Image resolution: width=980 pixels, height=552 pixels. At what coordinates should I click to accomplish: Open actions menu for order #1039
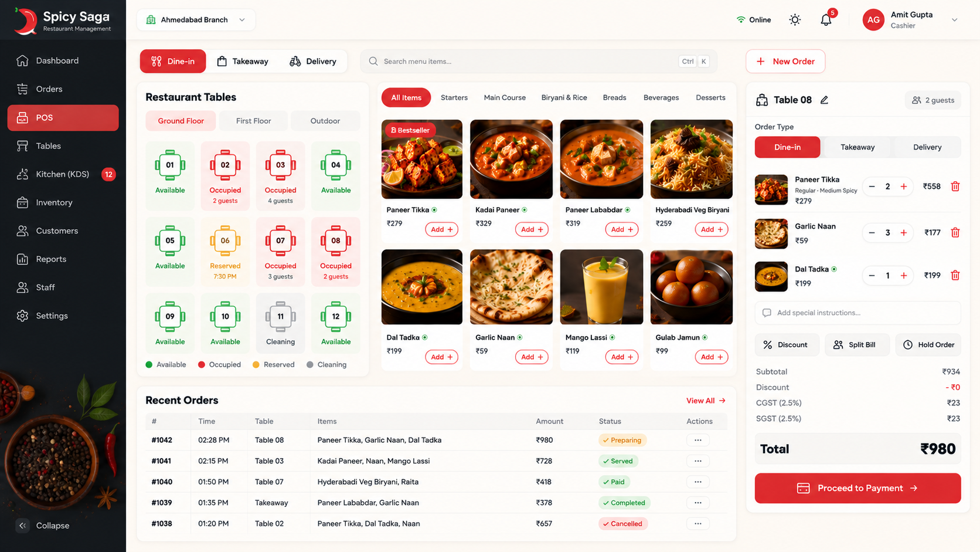click(x=697, y=503)
